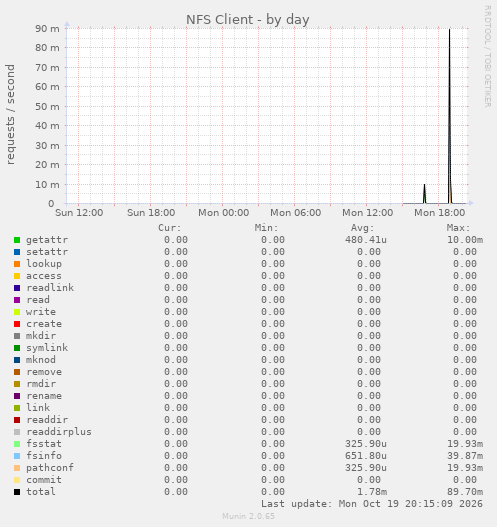Click the create red legend swatch

pyautogui.click(x=17, y=324)
